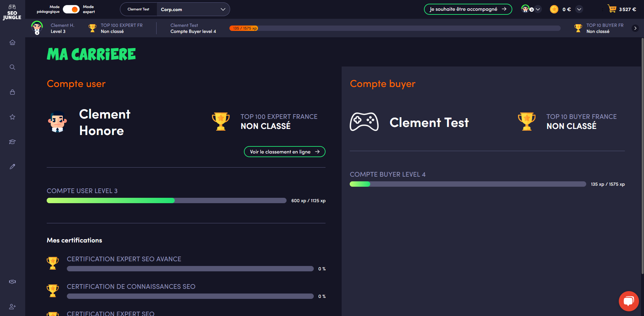Open the chat support bubble
The width and height of the screenshot is (644, 316).
628,301
